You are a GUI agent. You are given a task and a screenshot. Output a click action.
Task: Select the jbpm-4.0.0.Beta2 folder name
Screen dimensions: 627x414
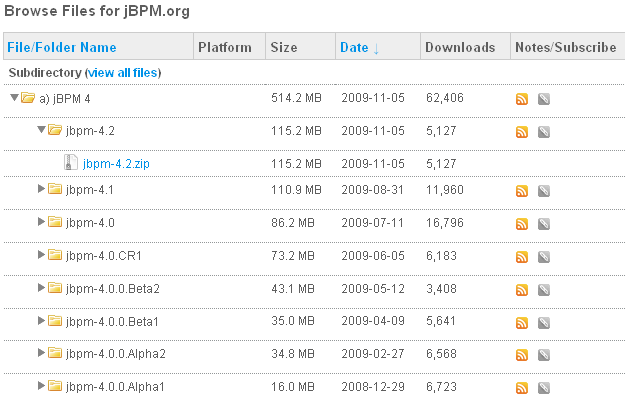pos(112,288)
